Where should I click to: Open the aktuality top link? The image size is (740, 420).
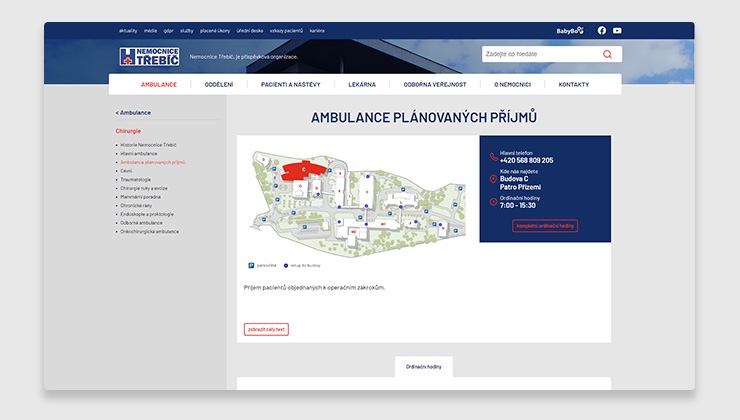pos(128,31)
